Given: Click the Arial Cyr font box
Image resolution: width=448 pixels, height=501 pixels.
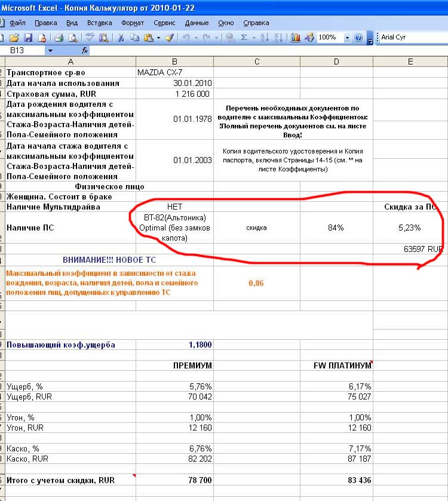Looking at the screenshot, I should (x=413, y=38).
